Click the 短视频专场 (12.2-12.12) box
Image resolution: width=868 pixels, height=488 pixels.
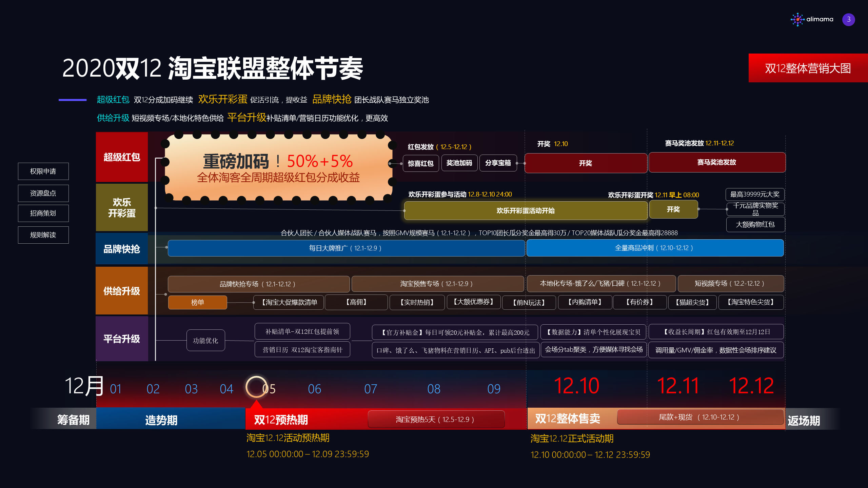pyautogui.click(x=730, y=283)
